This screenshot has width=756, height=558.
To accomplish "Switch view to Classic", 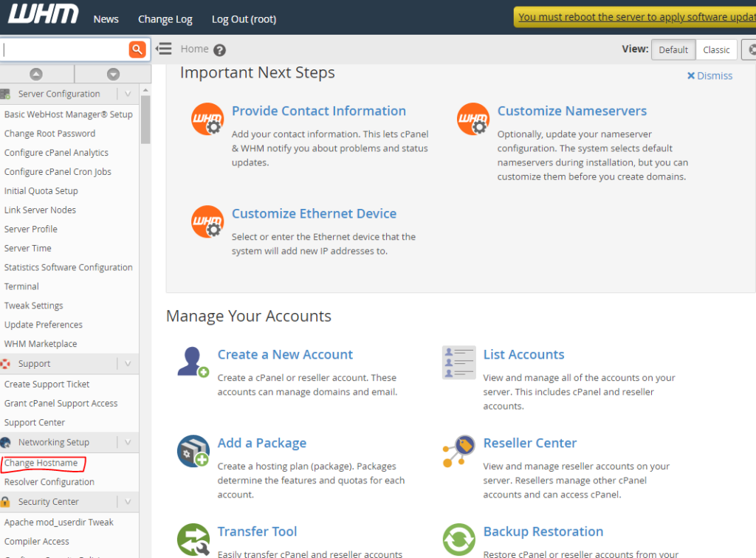I will [716, 49].
